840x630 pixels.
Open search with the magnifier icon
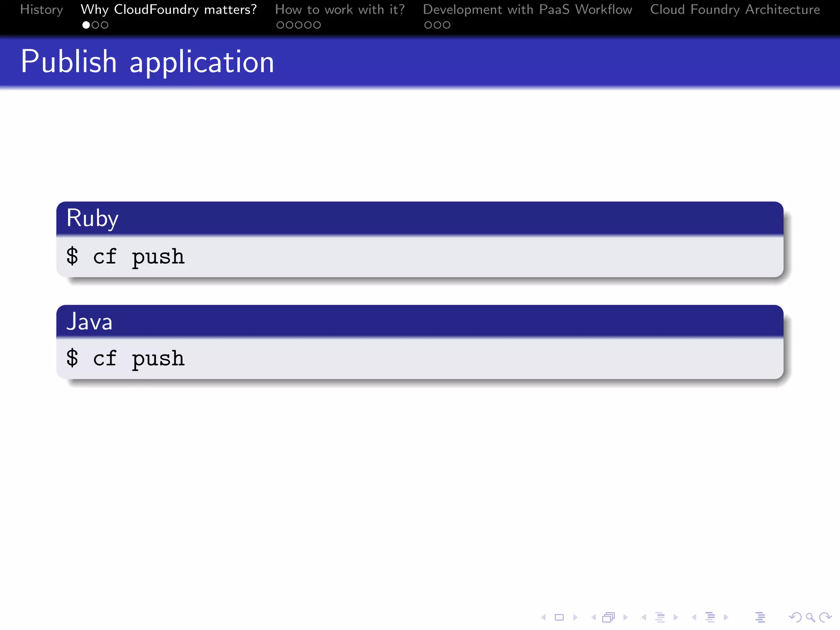pyautogui.click(x=810, y=617)
